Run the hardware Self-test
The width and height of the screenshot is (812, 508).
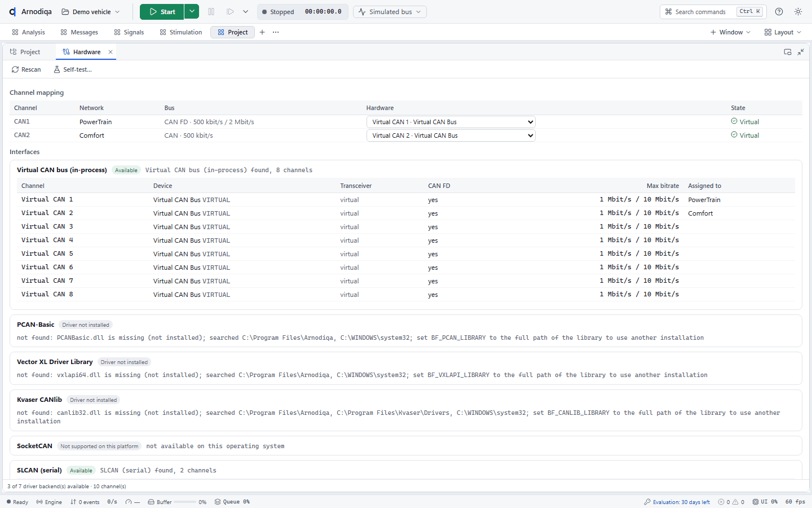coord(72,69)
